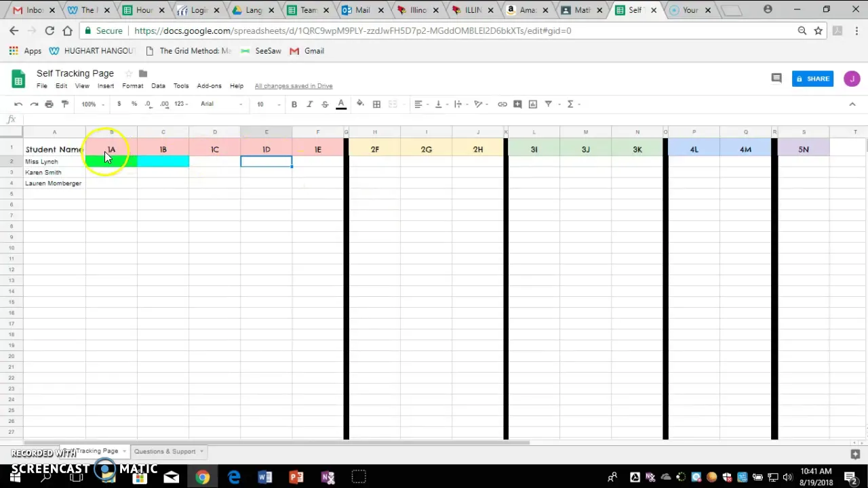
Task: Select the green filled cell under 1A
Action: pos(111,161)
